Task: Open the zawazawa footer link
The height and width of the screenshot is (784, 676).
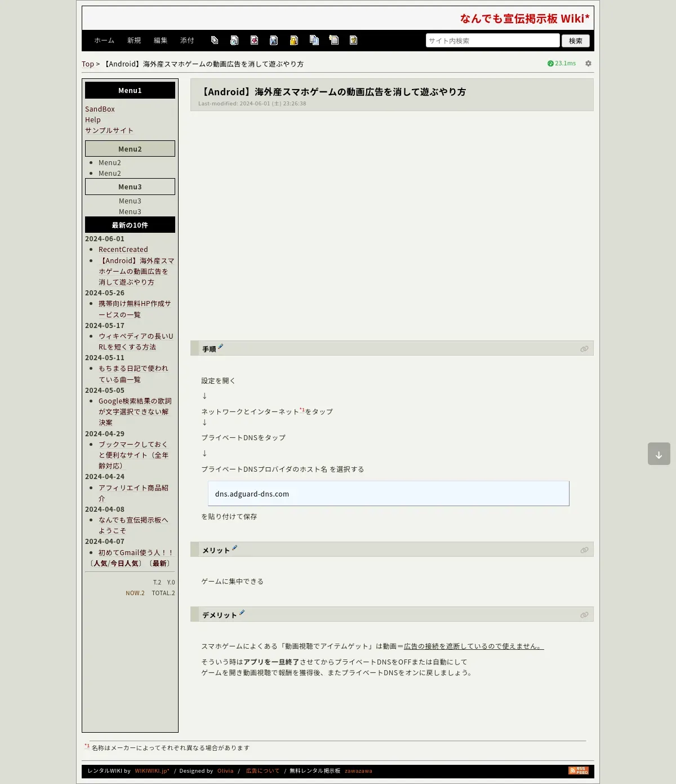Action: coord(358,771)
